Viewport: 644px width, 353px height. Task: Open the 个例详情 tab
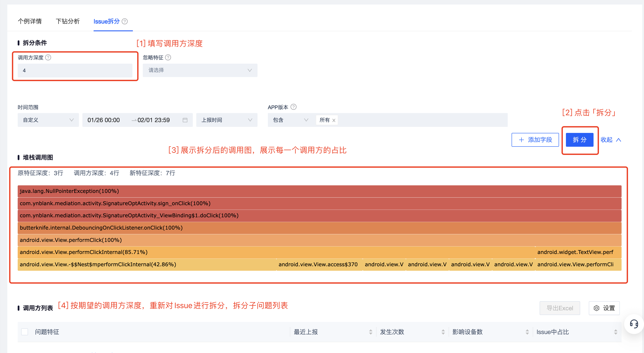(30, 21)
